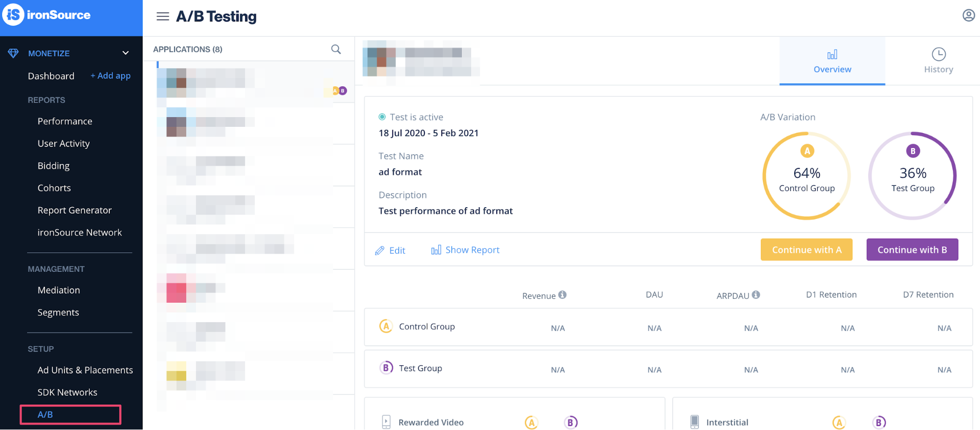Click the History clock icon
This screenshot has width=980, height=430.
coord(938,54)
